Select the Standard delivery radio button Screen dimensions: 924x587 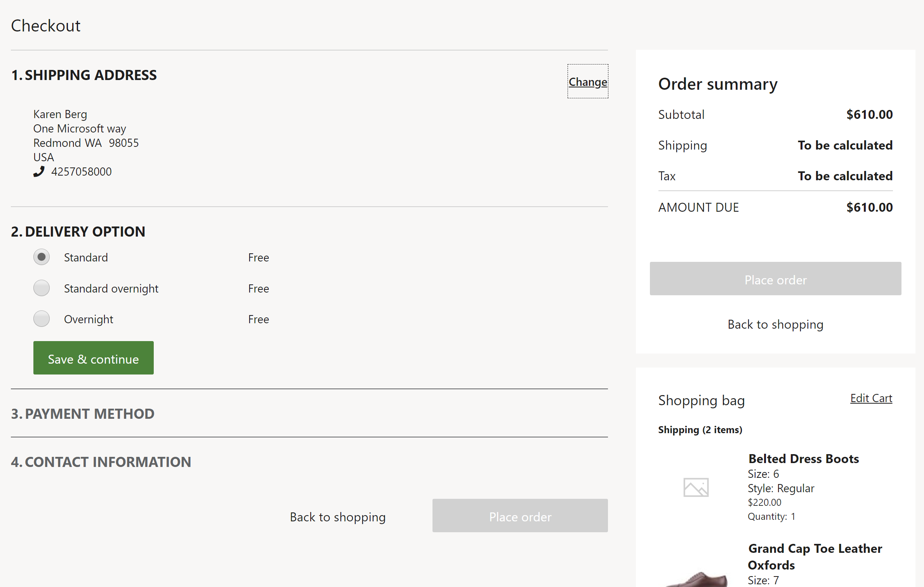point(42,257)
